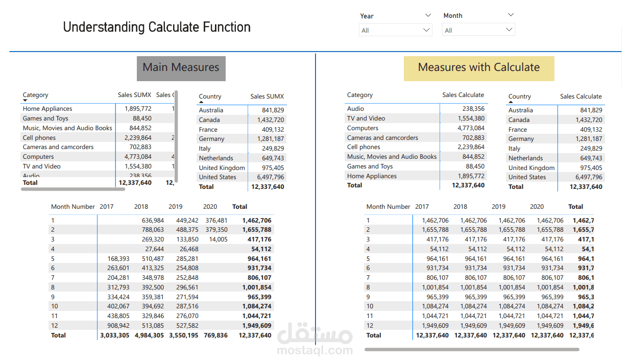The width and height of the screenshot is (630, 364).
Task: Click the Country sort arrow in Main Measures
Action: click(x=201, y=102)
